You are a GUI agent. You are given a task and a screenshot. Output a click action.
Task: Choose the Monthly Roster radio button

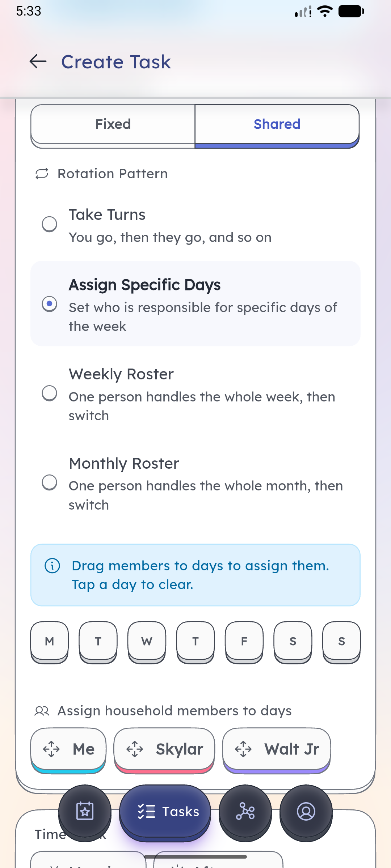tap(50, 482)
